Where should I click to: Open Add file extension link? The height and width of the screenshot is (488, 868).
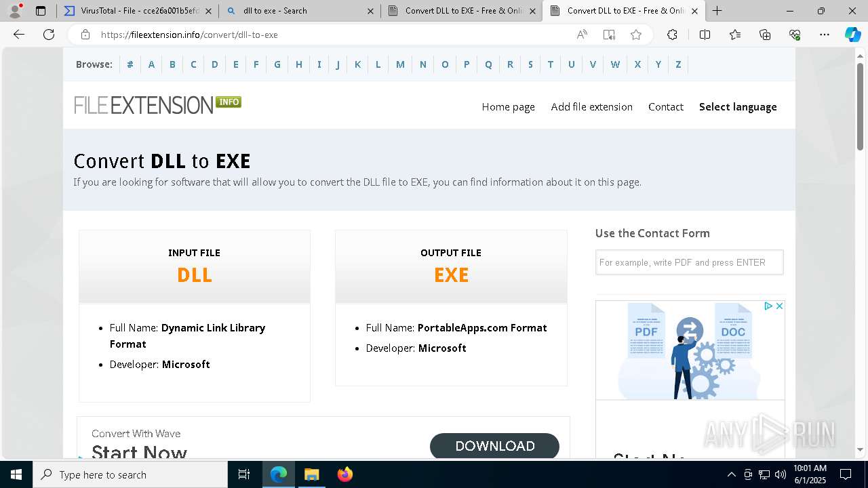(x=591, y=106)
